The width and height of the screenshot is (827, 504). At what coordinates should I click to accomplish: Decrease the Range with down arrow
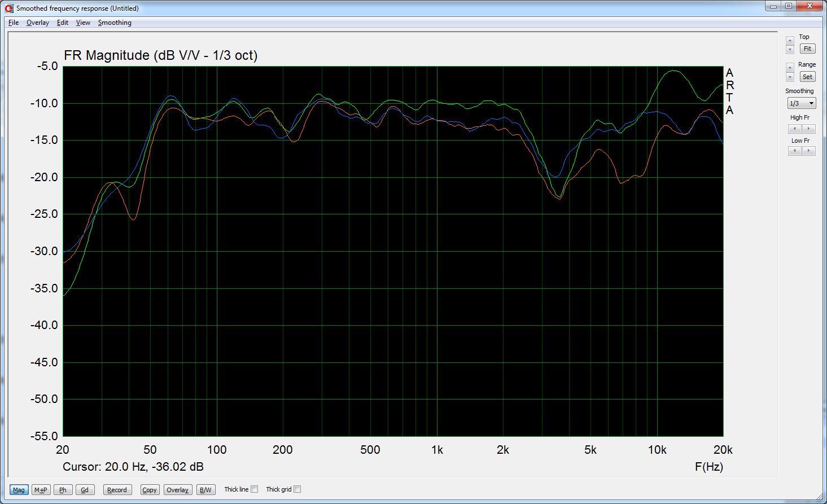coord(790,77)
